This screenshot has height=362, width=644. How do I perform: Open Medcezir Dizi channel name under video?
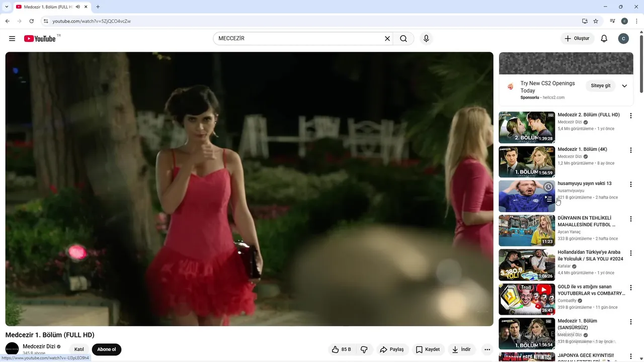[39, 346]
